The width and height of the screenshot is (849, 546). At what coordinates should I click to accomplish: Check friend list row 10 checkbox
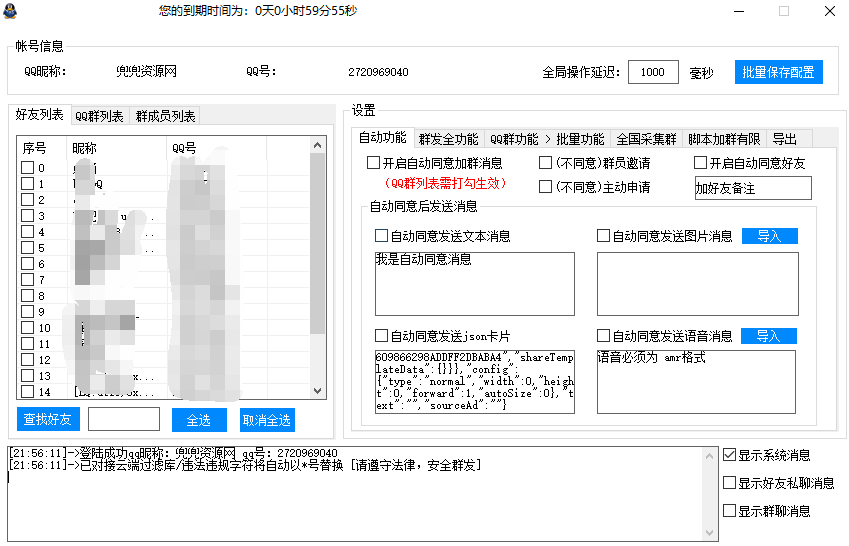[x=28, y=328]
